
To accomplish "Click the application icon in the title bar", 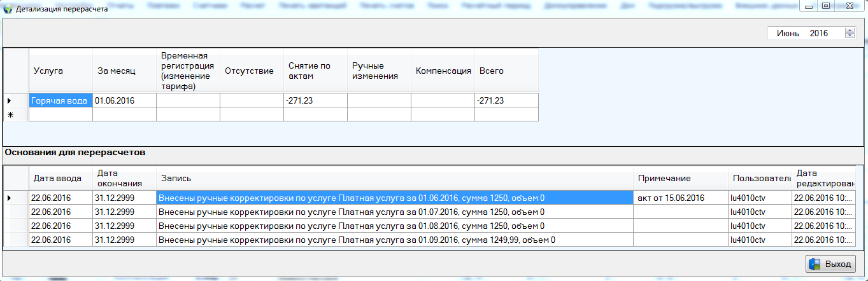I will pyautogui.click(x=8, y=10).
